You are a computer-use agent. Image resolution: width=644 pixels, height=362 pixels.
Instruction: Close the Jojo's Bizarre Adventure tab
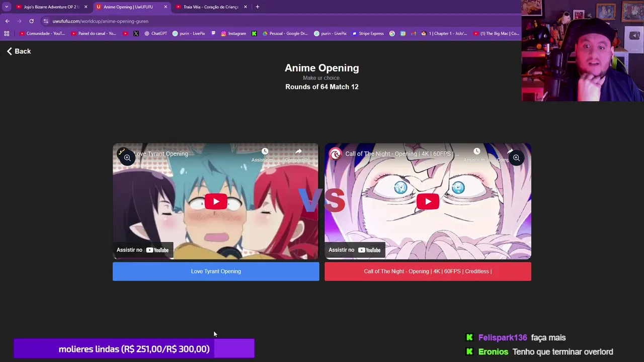tap(86, 7)
